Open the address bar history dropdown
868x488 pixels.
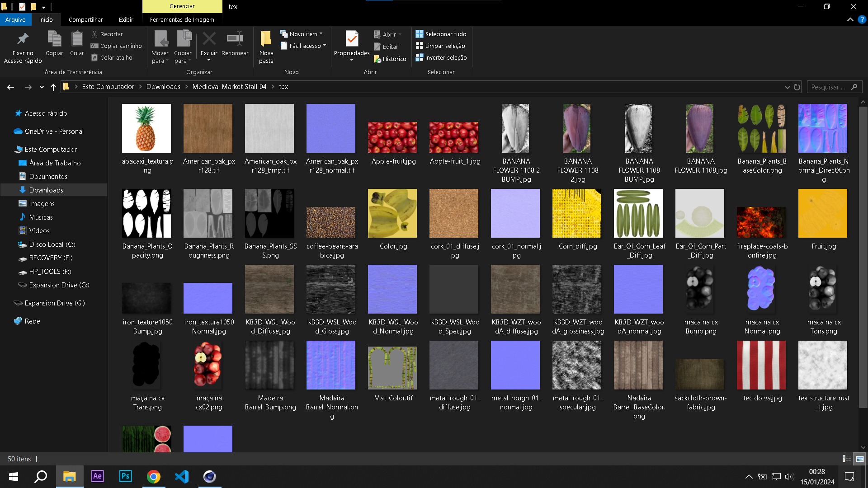pos(787,87)
